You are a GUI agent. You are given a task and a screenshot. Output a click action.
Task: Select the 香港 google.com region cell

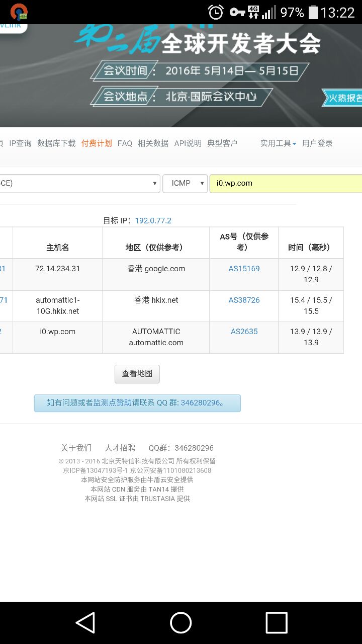pyautogui.click(x=156, y=275)
